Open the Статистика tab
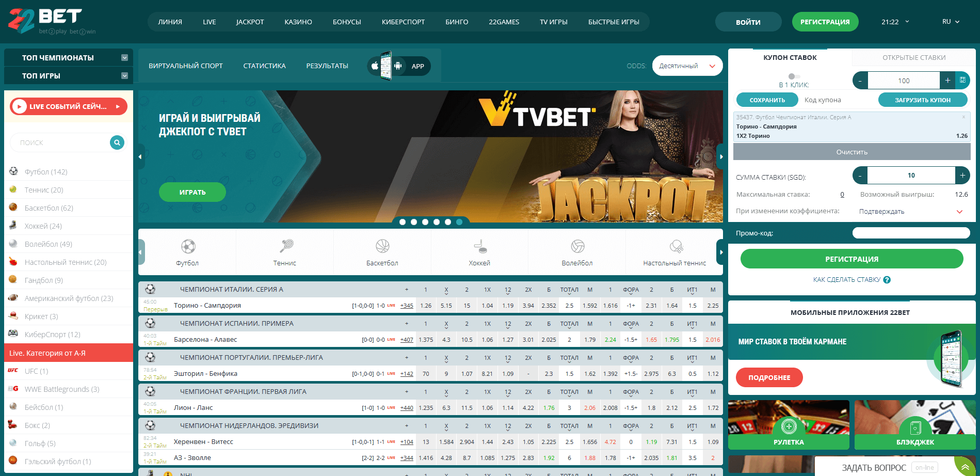The height and width of the screenshot is (476, 980). tap(264, 66)
